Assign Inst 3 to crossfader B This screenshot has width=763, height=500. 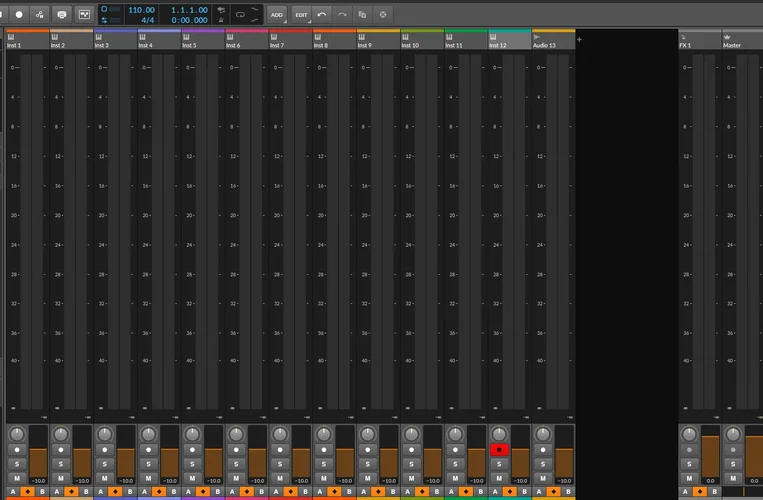tap(129, 492)
